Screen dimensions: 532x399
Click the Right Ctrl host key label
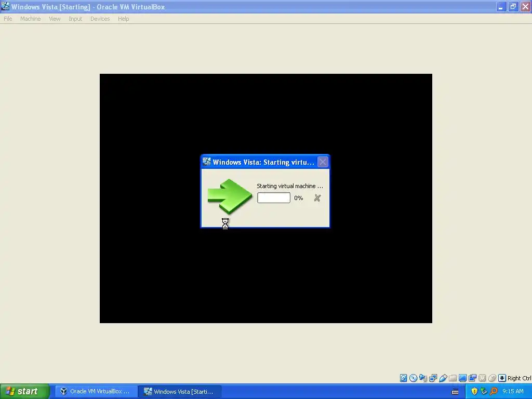[x=519, y=378]
